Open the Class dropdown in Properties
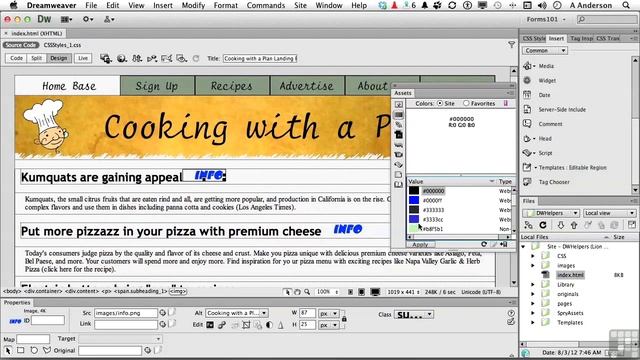 pos(414,315)
